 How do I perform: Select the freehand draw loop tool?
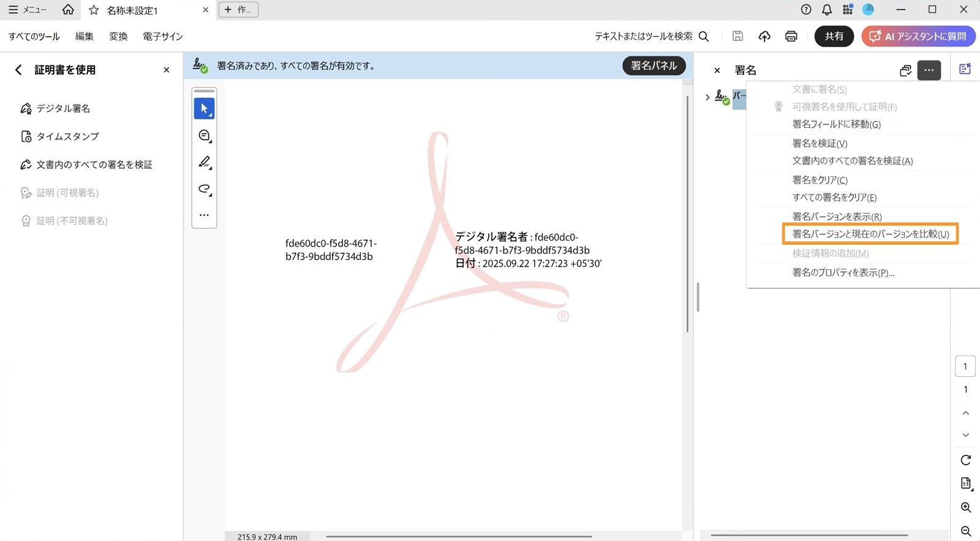(x=204, y=188)
